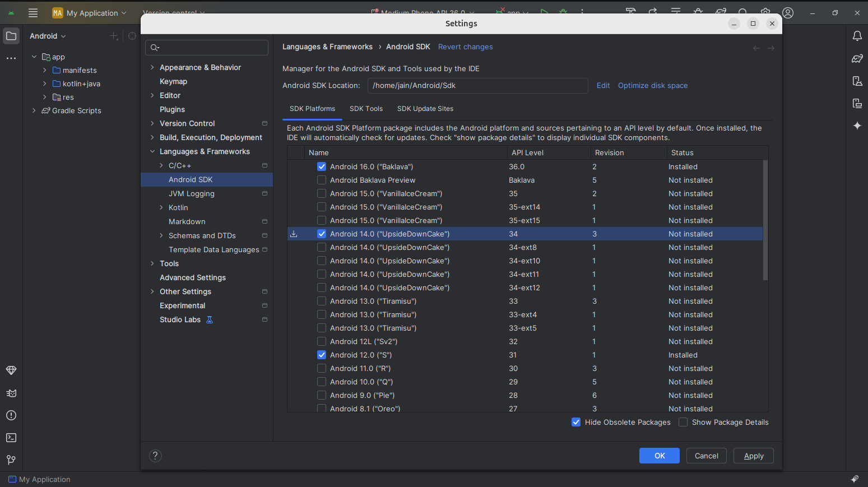Click the project-level icon beside Experimental
This screenshot has width=868, height=487.
pos(264,305)
